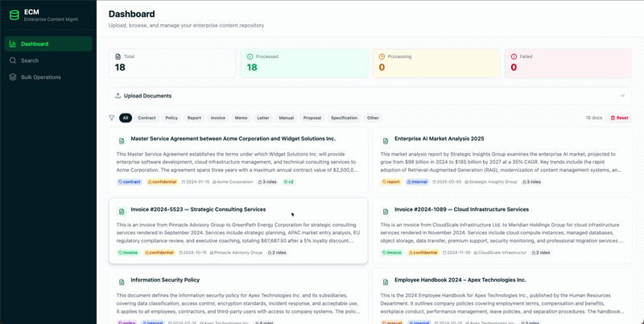Open Enterprise AI Market Analysis 2025 title

[439, 139]
